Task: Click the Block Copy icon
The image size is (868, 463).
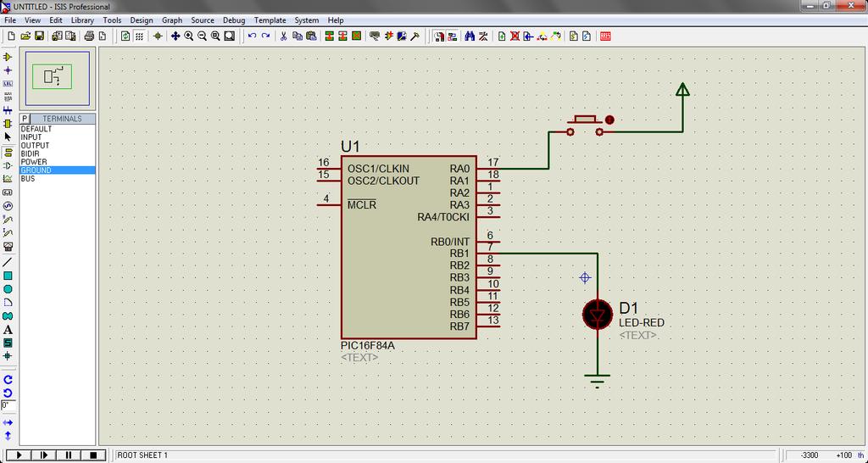Action: 330,36
